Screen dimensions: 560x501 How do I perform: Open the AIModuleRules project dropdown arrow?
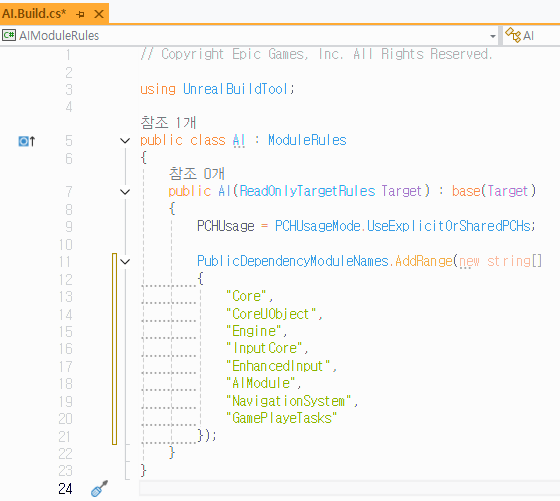(x=492, y=36)
